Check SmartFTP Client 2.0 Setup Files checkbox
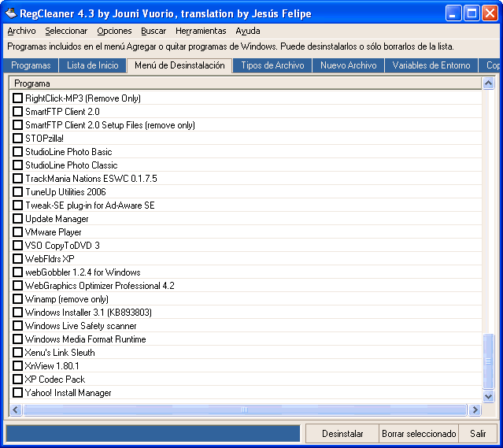The height and width of the screenshot is (448, 503). click(17, 125)
